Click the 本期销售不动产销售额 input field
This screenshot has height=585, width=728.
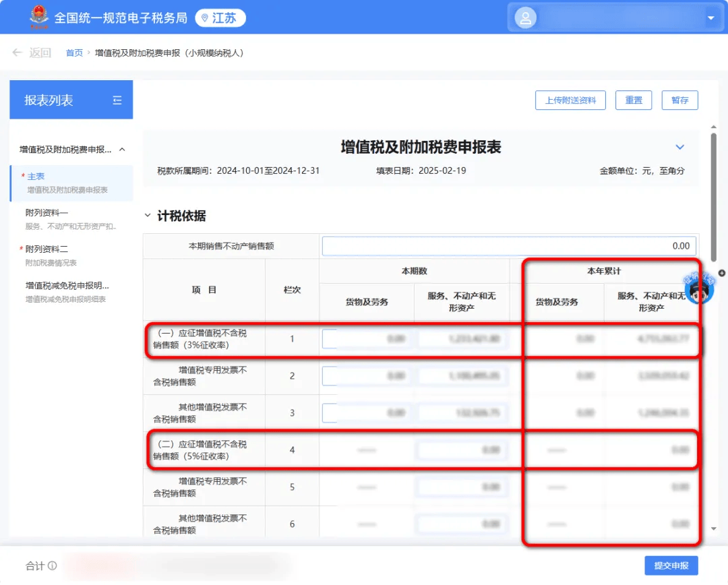tap(509, 246)
